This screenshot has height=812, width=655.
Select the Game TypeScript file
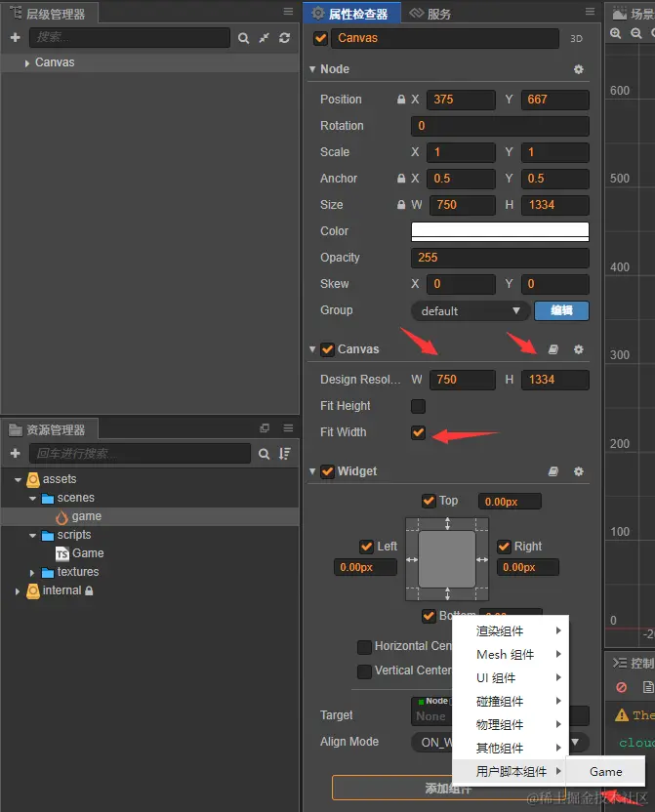click(x=80, y=553)
